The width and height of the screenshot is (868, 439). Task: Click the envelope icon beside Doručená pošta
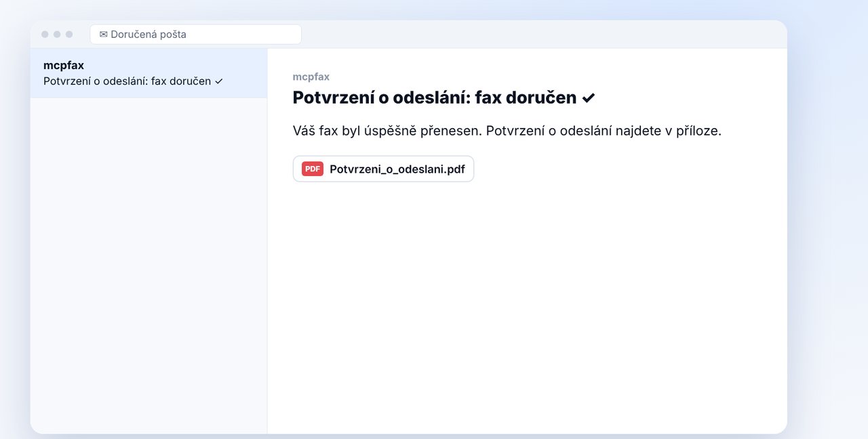pyautogui.click(x=103, y=35)
